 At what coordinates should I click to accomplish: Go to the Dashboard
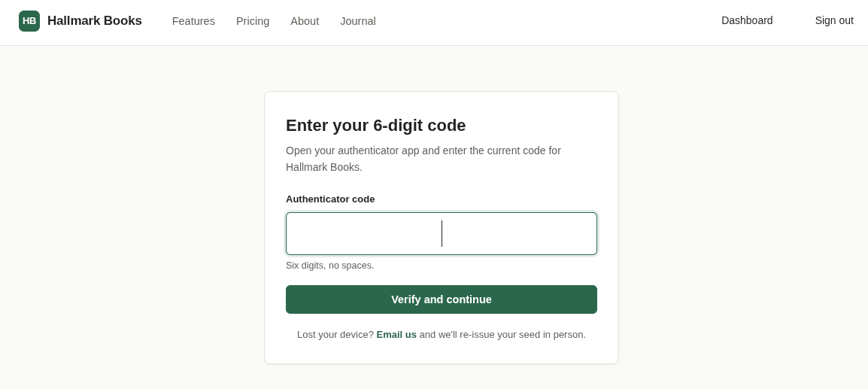tap(747, 20)
